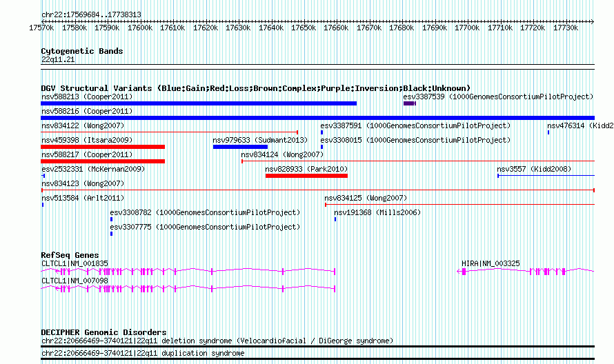Select the blue nsv979633 gain bar
Image resolution: width=614 pixels, height=364 pixels.
pos(240,147)
